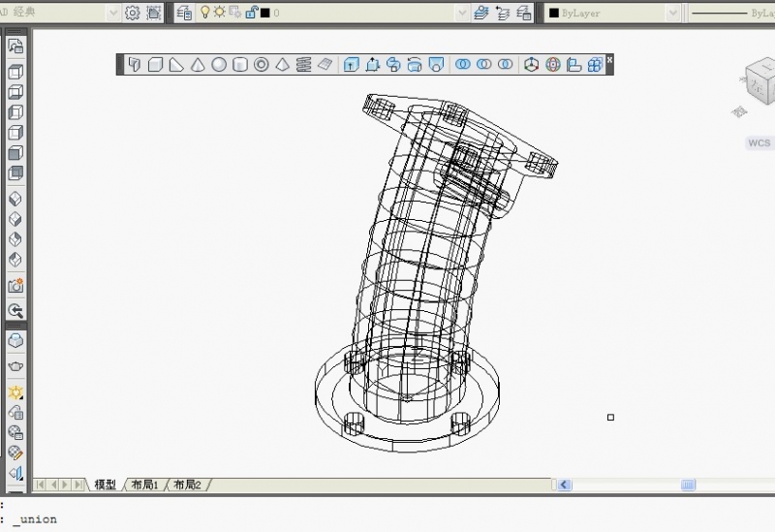Click Make Object's Layer Current icon

click(x=480, y=13)
